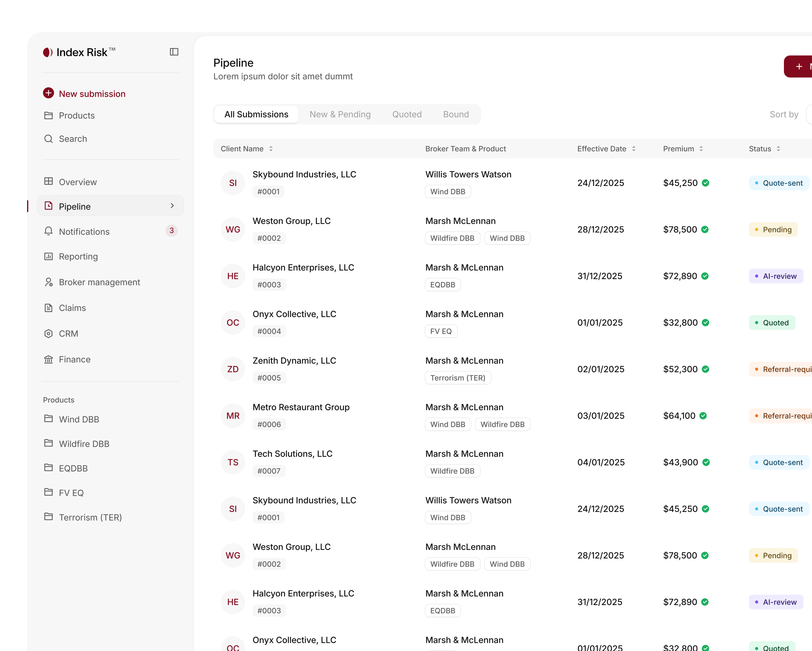Sort by Premium column arrows
Screen dimensions: 812x651
pos(701,149)
